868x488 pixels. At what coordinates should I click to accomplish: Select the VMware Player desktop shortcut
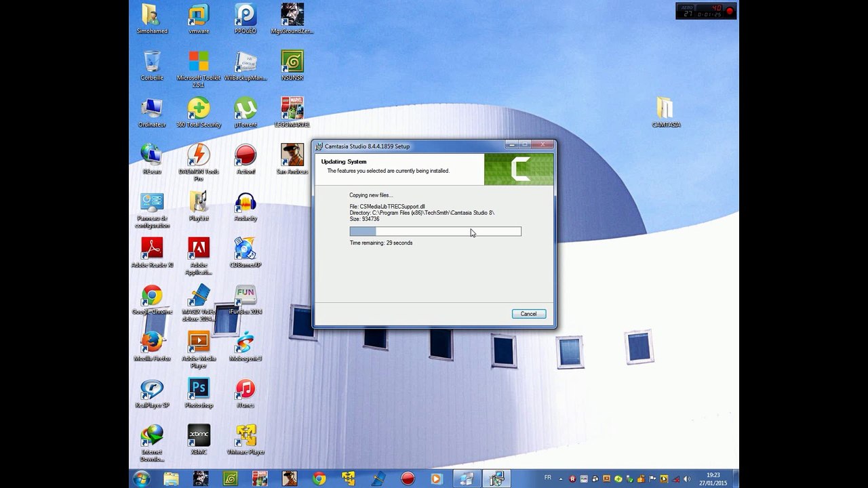click(245, 439)
